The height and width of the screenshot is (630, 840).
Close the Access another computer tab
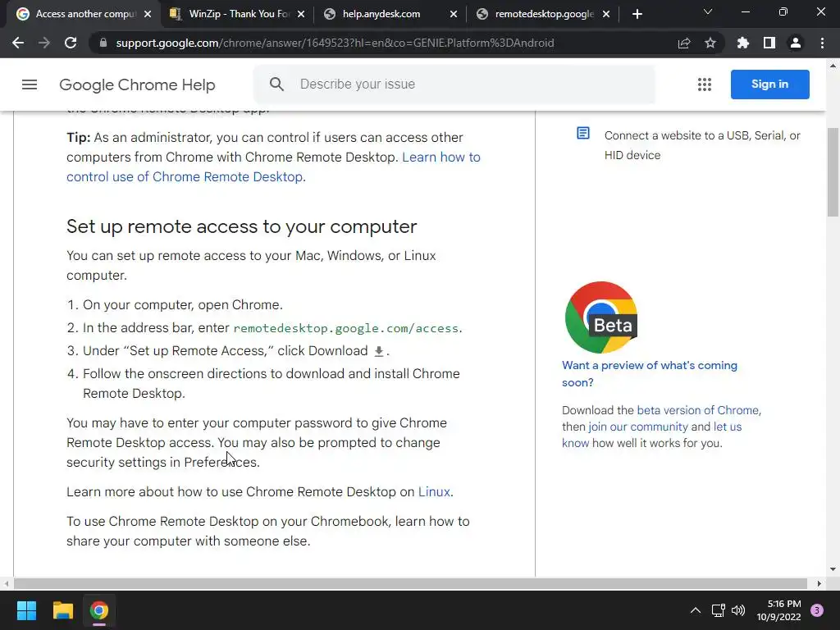[148, 14]
